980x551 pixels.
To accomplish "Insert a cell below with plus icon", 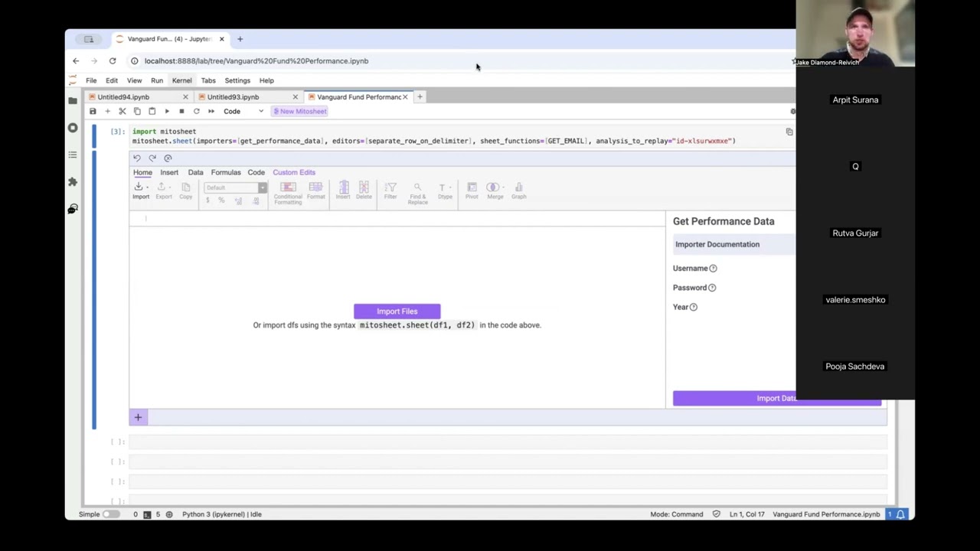I will click(x=107, y=112).
